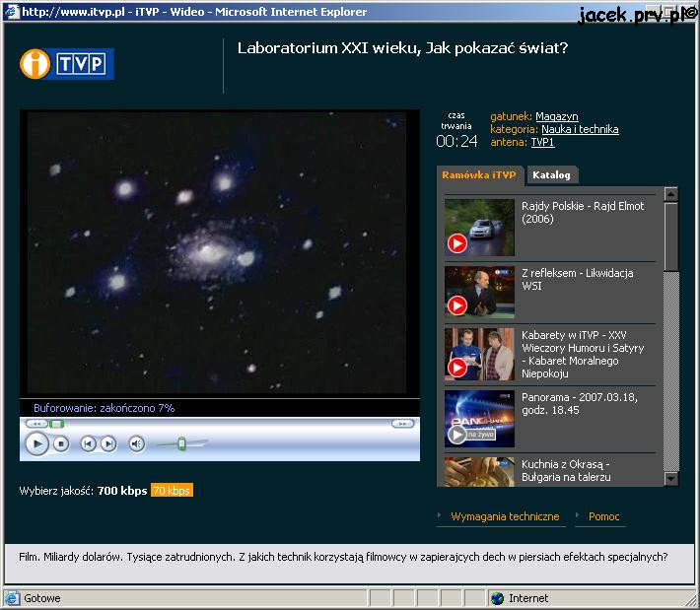The width and height of the screenshot is (700, 610).
Task: Adjust the volume slider handle
Action: 181,444
